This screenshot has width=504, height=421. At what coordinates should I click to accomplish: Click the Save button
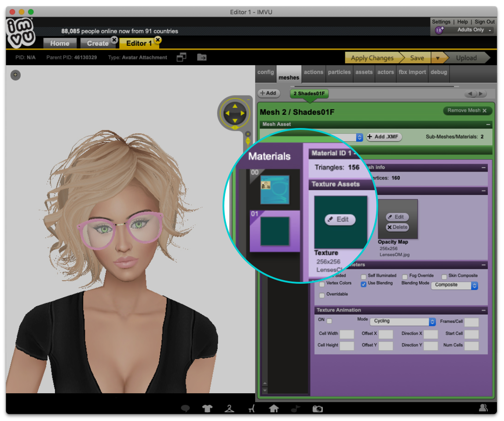coord(417,58)
